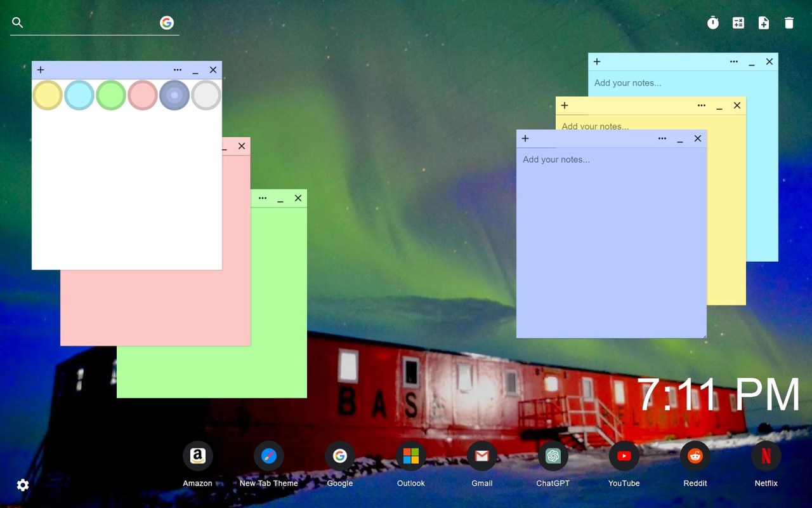Open the three-dot menu on the white note

[178, 70]
